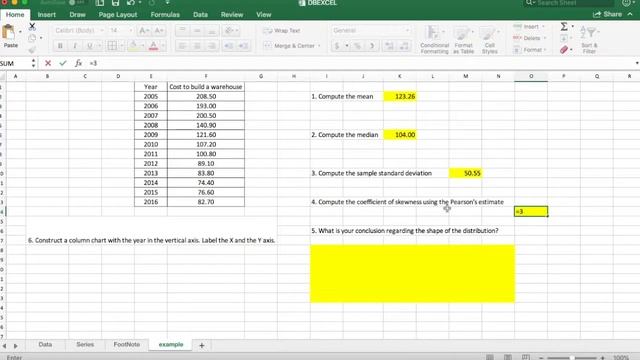Click the Undo arrow icon

pos(131,3)
